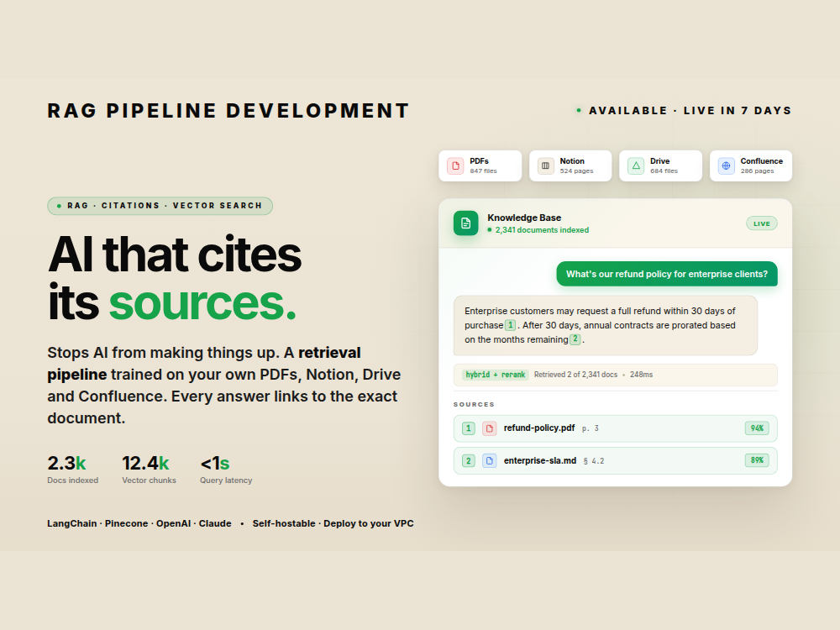Screen dimensions: 840x630
Task: Click the RAG · Citations · Vector Search pill
Action: [160, 206]
